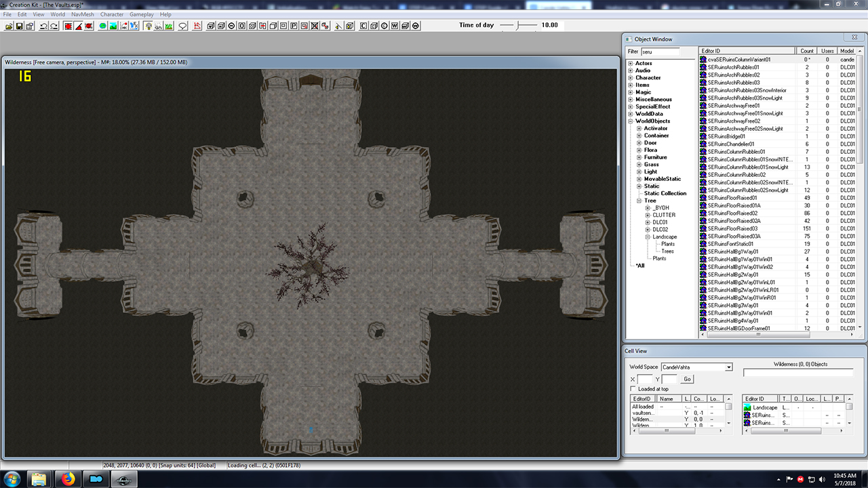
Task: Select the Trees item under Landscape
Action: pos(667,251)
